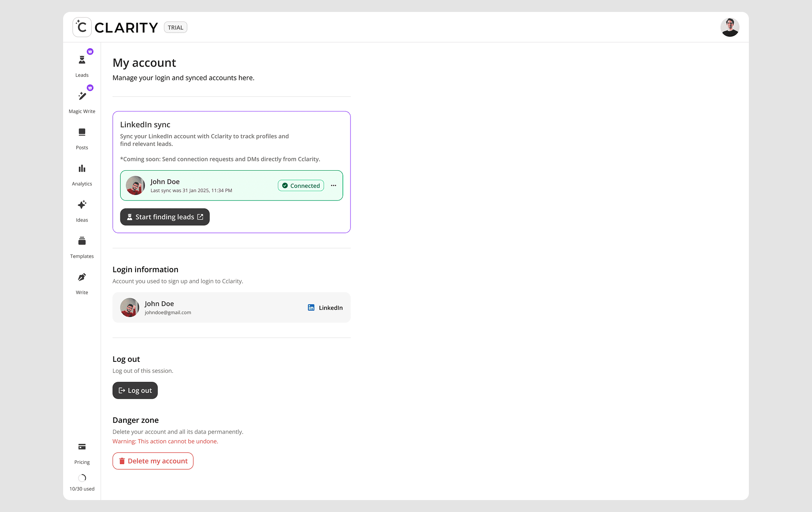Open the Pricing card icon

point(82,447)
